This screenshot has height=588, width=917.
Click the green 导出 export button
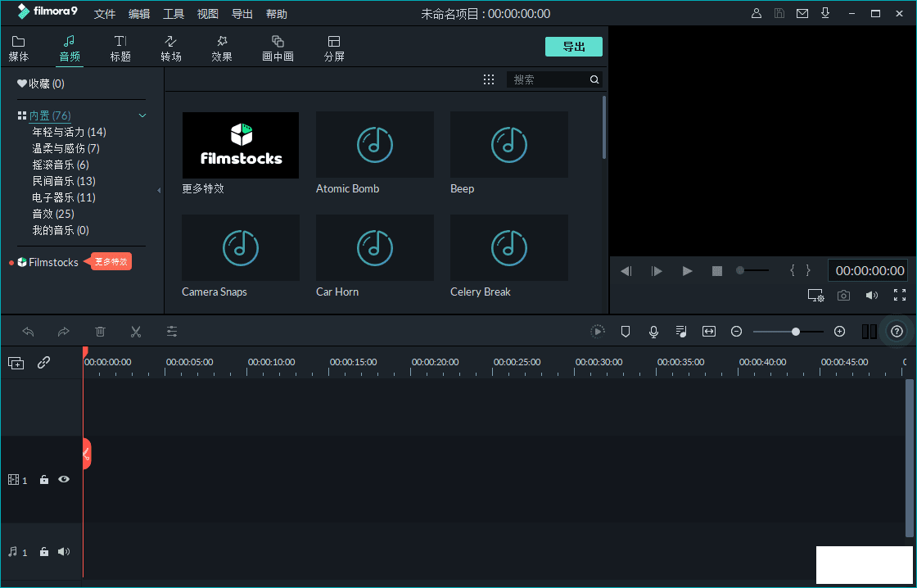574,47
